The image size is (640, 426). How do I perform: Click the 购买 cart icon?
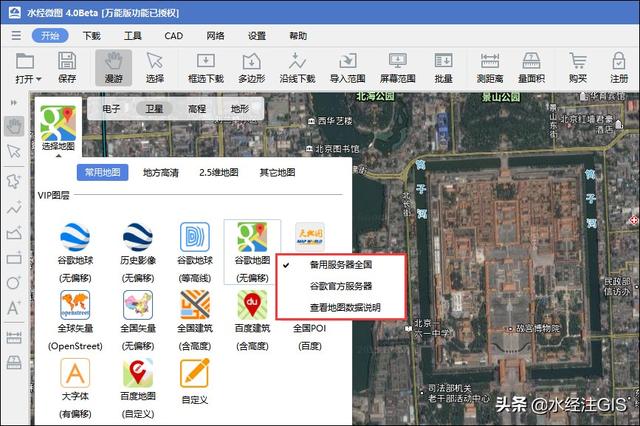click(x=578, y=68)
